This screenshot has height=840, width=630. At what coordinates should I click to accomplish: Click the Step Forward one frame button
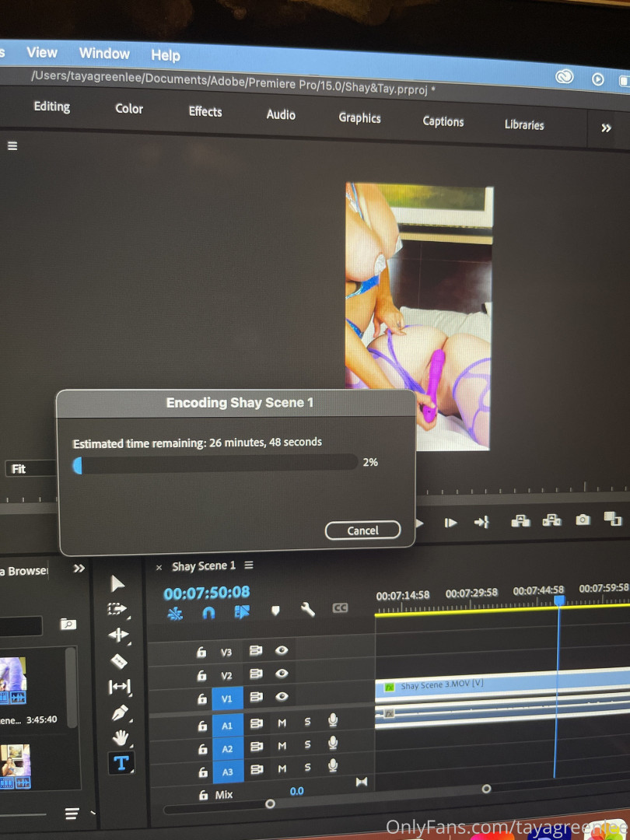450,523
